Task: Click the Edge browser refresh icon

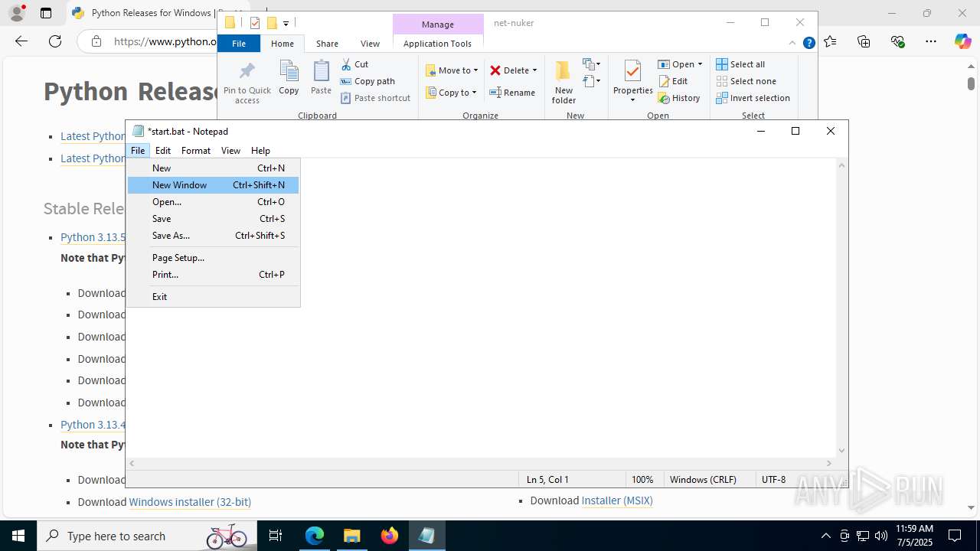Action: (55, 41)
